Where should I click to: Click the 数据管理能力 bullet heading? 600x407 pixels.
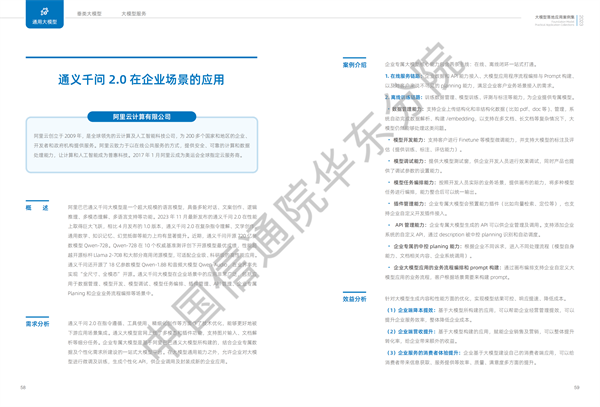pos(408,109)
